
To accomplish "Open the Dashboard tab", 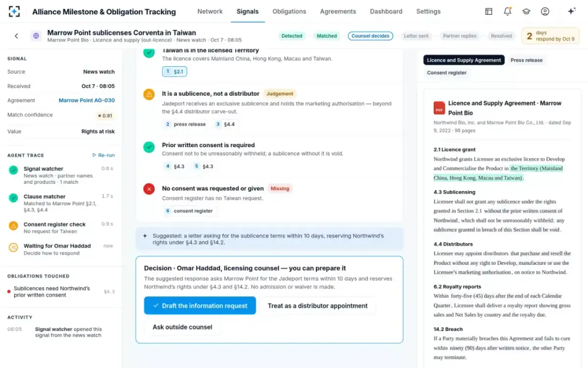I will (386, 11).
